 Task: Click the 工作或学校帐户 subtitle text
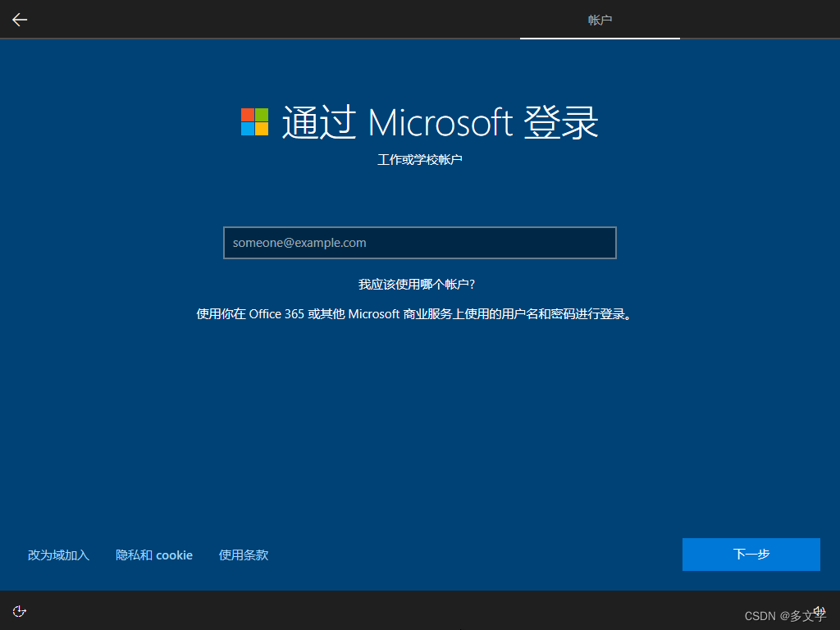419,160
